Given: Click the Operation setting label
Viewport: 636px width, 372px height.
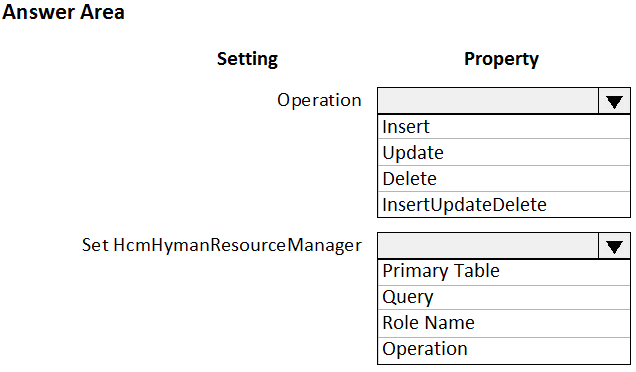Looking at the screenshot, I should 319,100.
